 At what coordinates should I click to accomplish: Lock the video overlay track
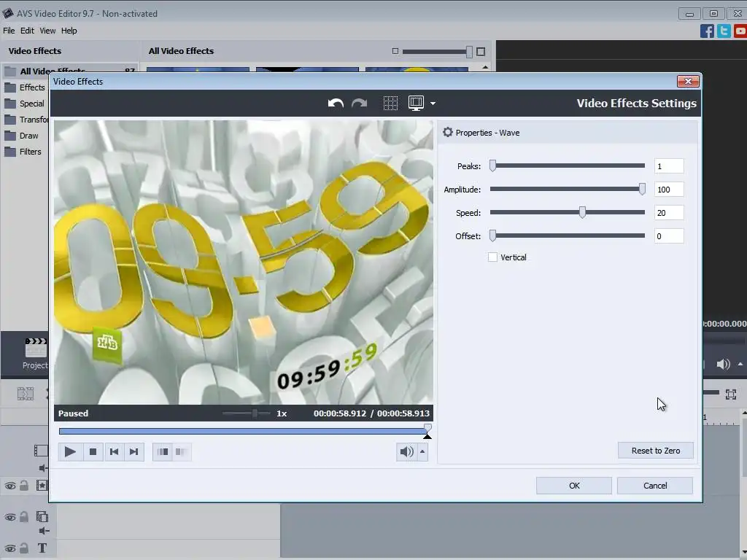24,517
